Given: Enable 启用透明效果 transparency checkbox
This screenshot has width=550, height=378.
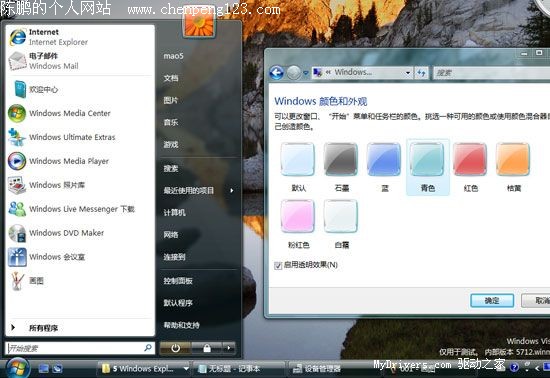Looking at the screenshot, I should 278,265.
